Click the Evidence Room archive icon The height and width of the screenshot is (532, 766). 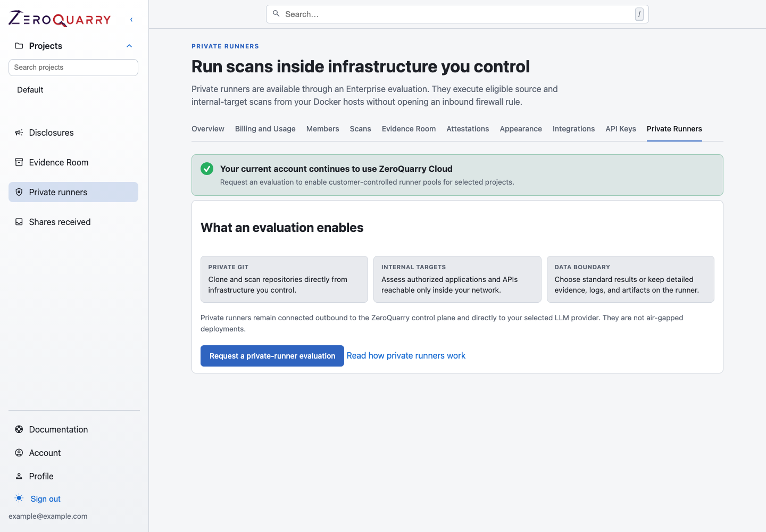19,162
